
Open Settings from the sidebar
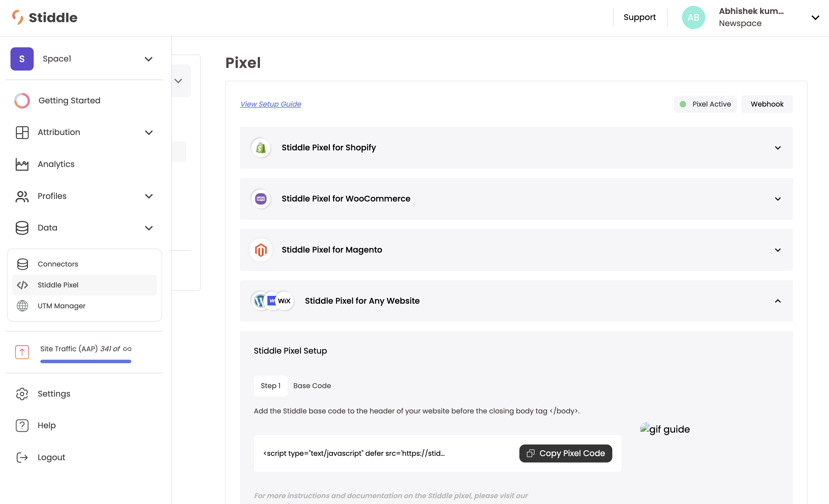[x=54, y=394]
